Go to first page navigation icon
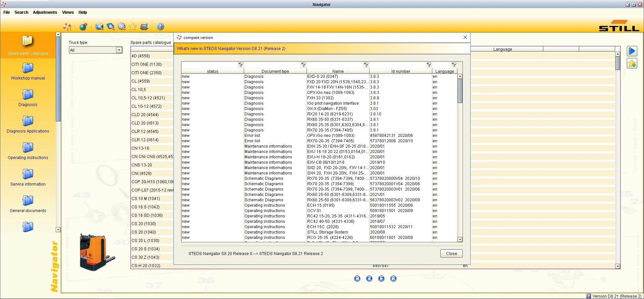 (357, 279)
